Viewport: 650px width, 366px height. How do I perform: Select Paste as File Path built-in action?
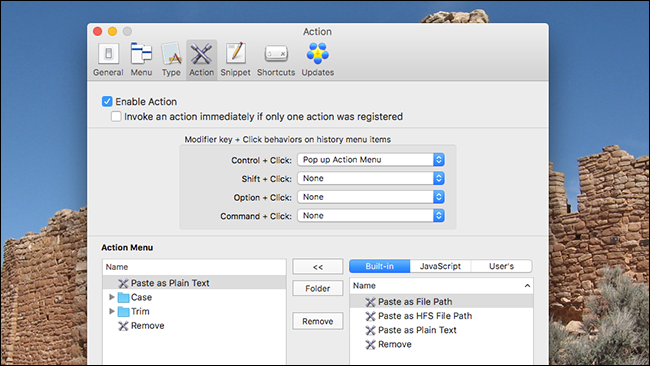(441, 302)
